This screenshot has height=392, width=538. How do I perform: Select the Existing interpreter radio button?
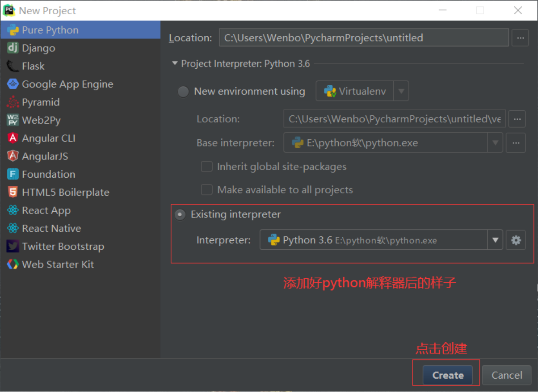(x=180, y=214)
